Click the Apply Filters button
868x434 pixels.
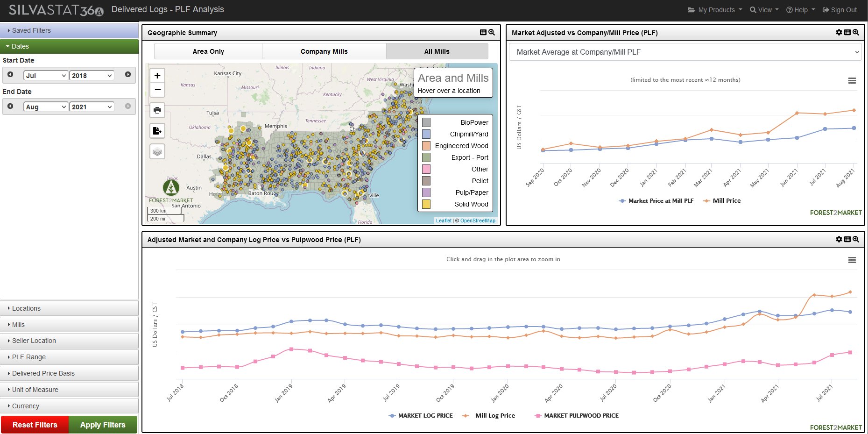103,425
